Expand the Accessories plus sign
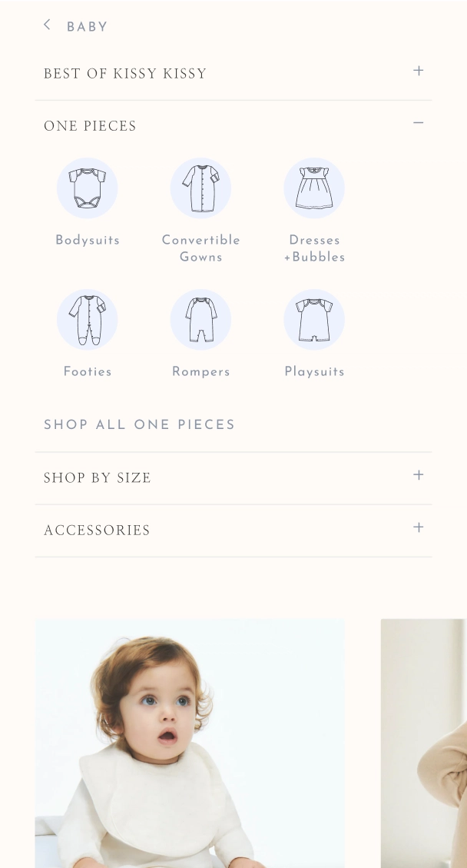This screenshot has width=467, height=868. pos(419,527)
